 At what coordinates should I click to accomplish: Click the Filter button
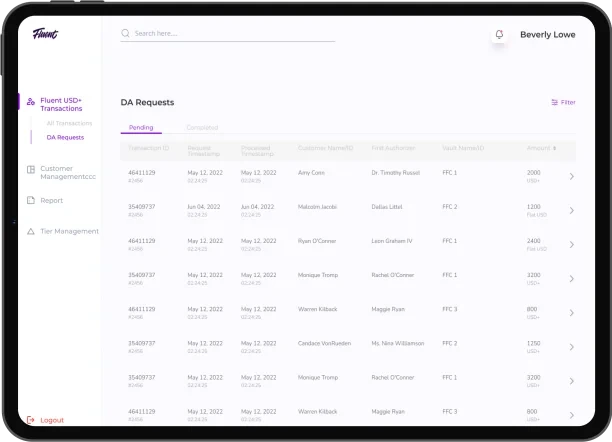coord(563,102)
